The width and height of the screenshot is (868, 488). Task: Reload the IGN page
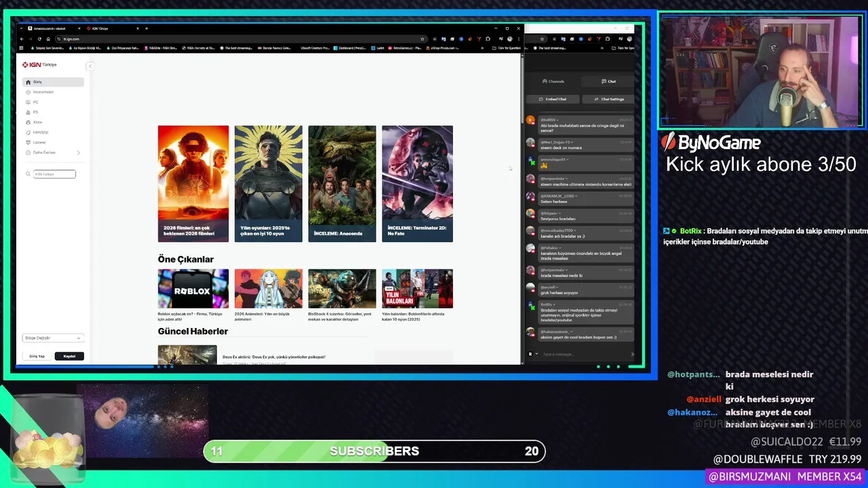coord(39,39)
